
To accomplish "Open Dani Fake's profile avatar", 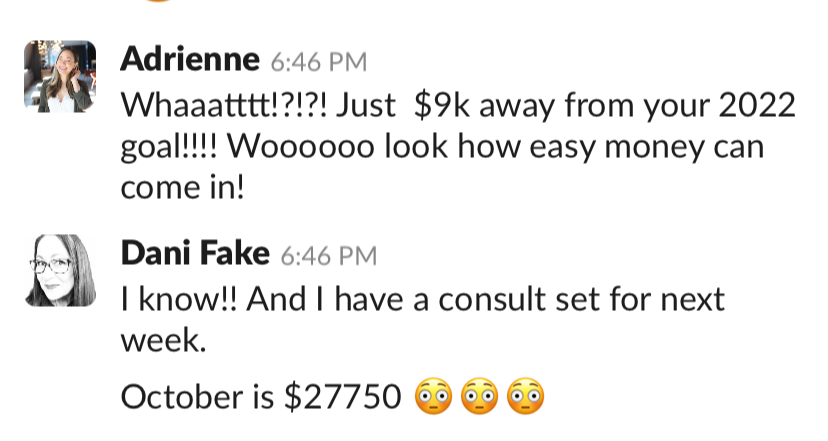I will pos(59,270).
